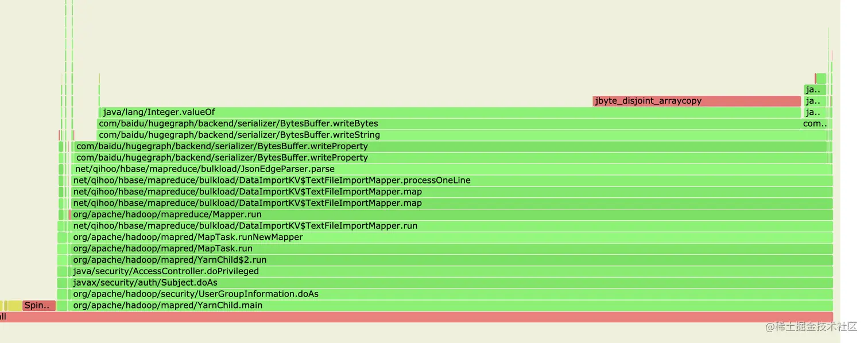Click the BytesBuffer.writeBytes frame
This screenshot has height=343, width=868.
(449, 124)
